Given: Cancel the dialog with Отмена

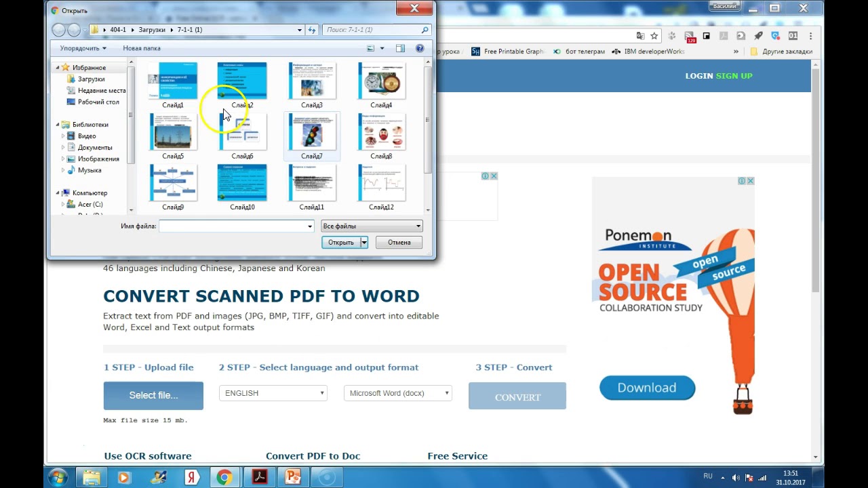Looking at the screenshot, I should pos(399,243).
